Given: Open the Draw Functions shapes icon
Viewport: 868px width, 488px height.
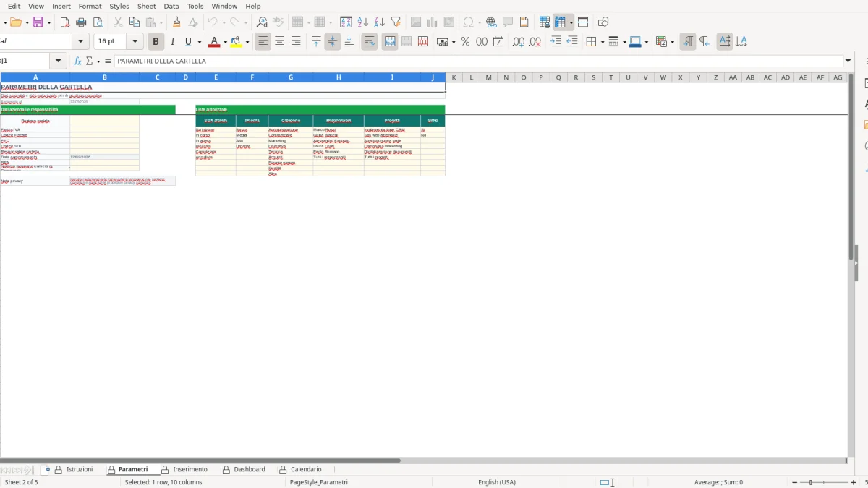Looking at the screenshot, I should click(x=603, y=22).
